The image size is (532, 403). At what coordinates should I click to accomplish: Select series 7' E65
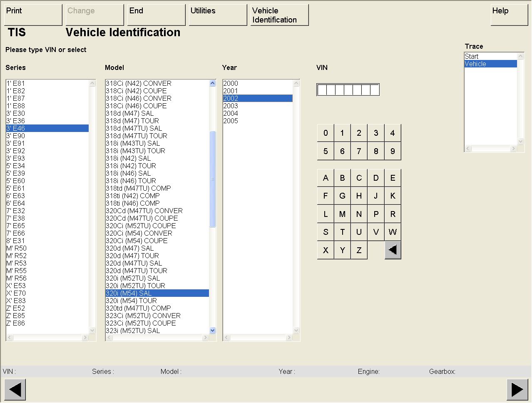(x=47, y=226)
